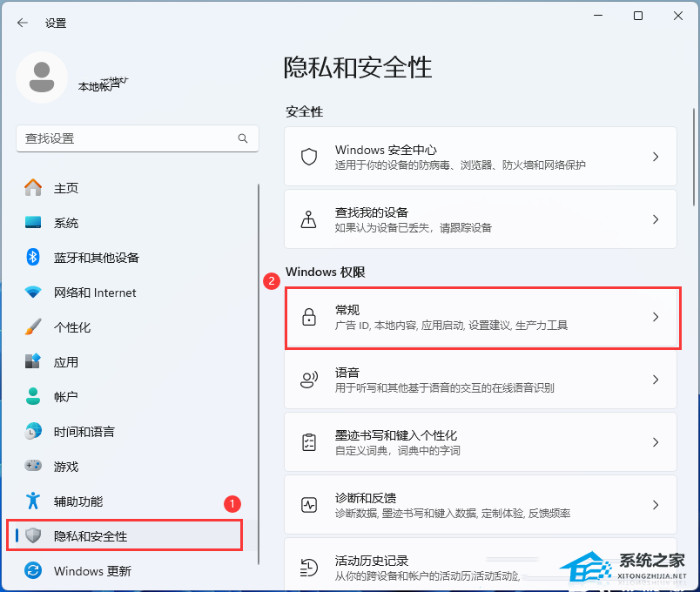This screenshot has height=592, width=700.
Task: Click the 隐私和安全性 shield icon in sidebar
Action: point(33,535)
